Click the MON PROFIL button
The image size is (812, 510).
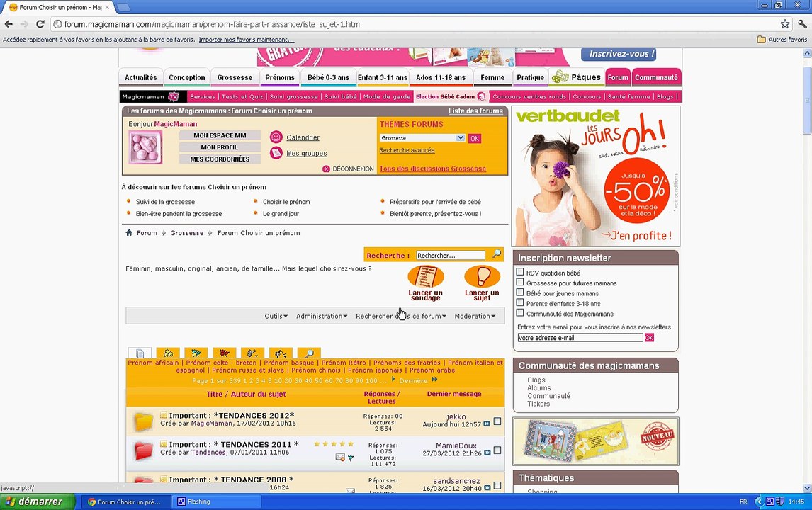pos(220,147)
